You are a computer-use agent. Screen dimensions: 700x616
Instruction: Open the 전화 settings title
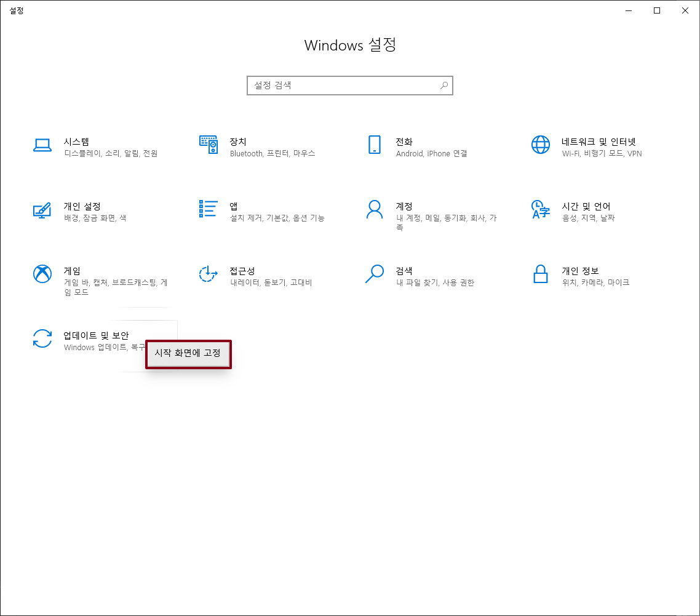[404, 142]
